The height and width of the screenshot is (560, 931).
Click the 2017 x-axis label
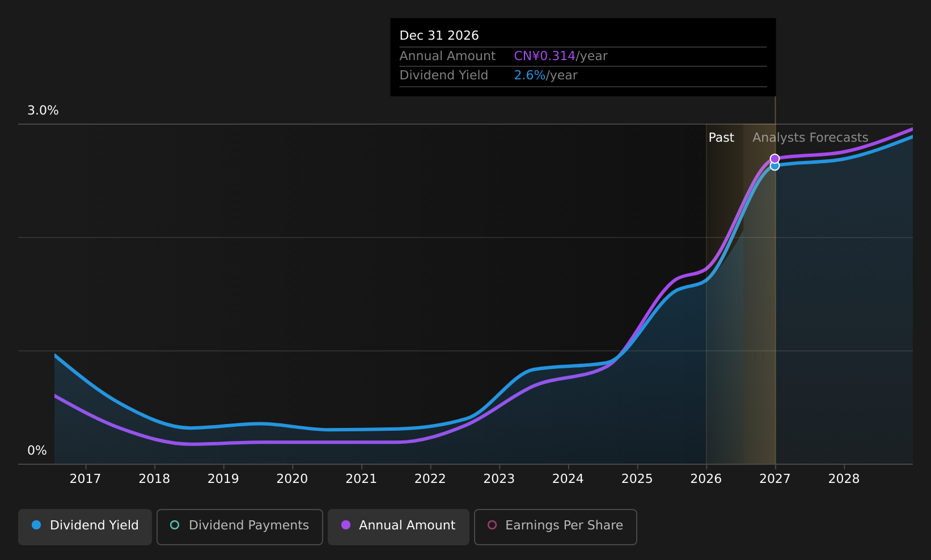click(x=85, y=479)
